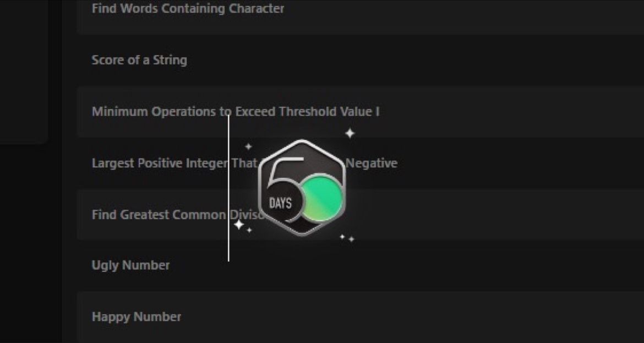Open the Ugly Number problem

(x=130, y=265)
